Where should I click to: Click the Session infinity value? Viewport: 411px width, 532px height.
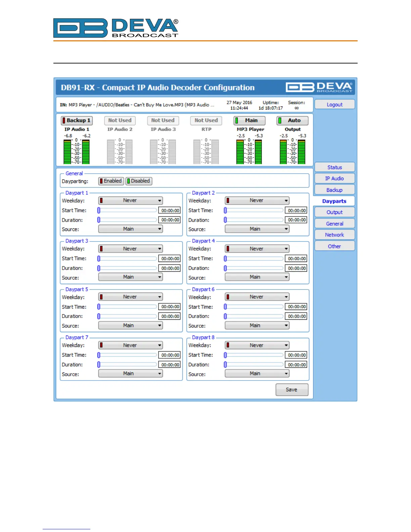296,108
